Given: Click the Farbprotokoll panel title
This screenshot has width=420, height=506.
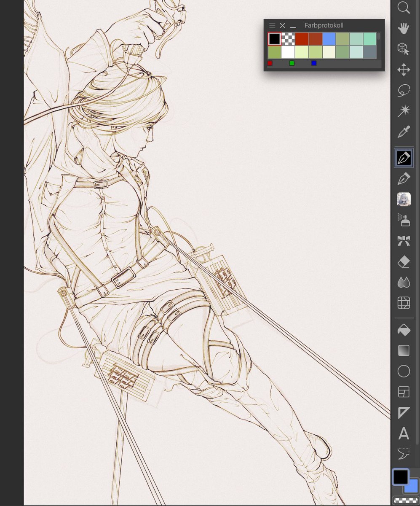Looking at the screenshot, I should (x=324, y=26).
